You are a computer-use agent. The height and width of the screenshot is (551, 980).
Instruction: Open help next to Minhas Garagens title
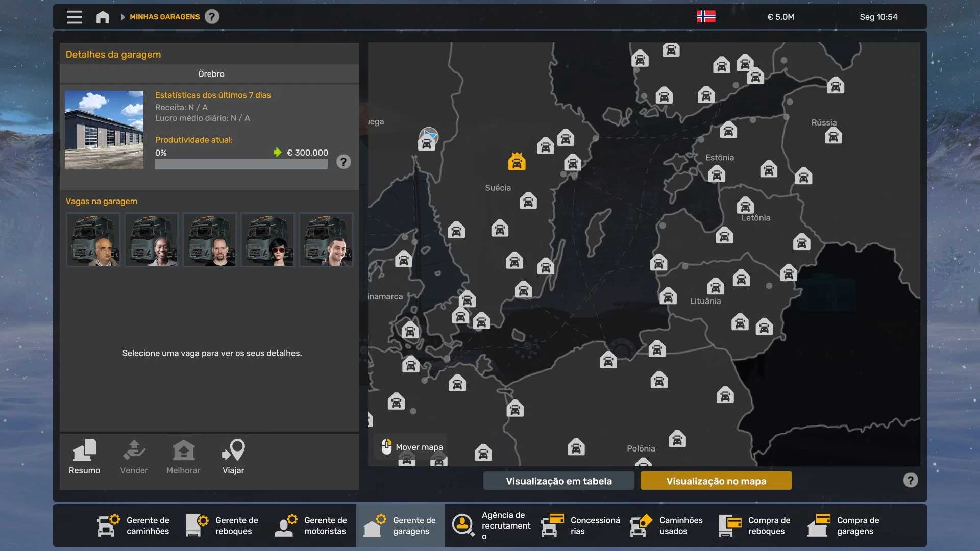(212, 17)
